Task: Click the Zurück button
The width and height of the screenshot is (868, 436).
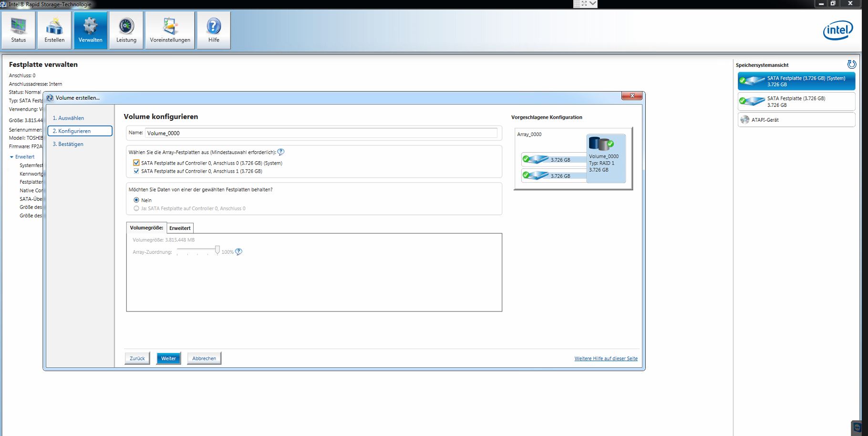Action: pyautogui.click(x=137, y=358)
